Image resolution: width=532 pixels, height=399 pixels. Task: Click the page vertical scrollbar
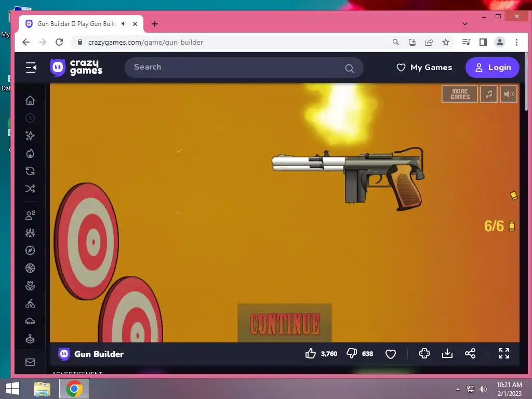[x=526, y=82]
